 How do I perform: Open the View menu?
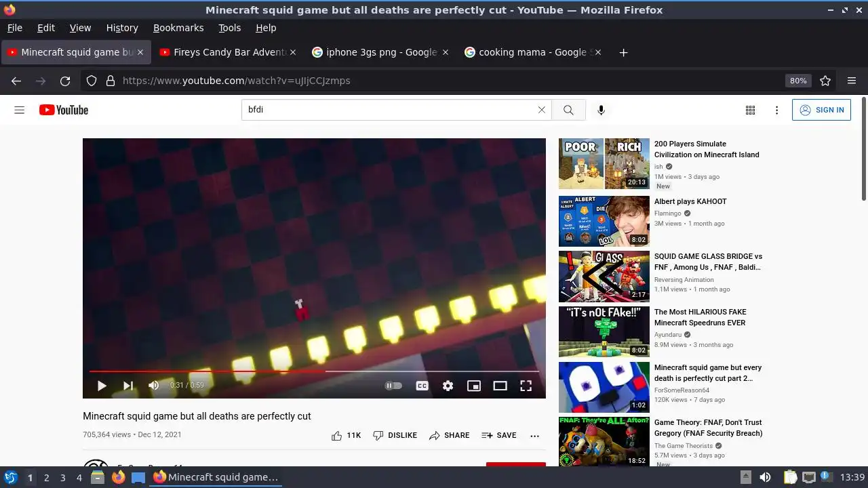80,28
